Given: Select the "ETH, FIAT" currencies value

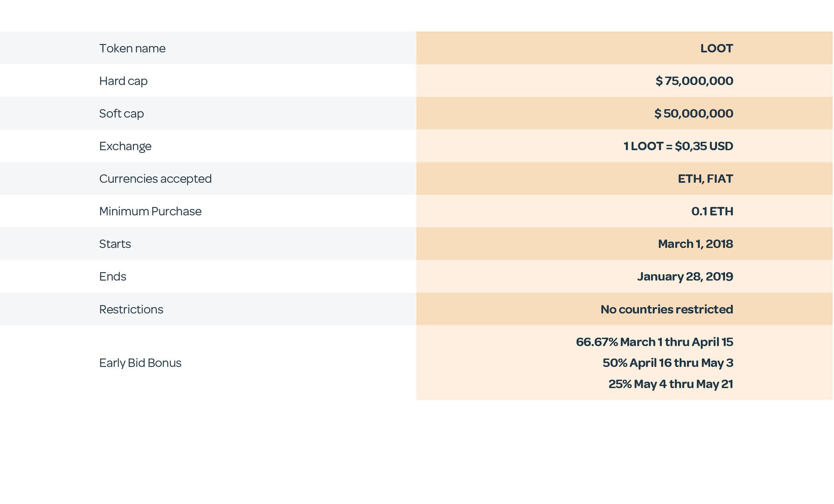Looking at the screenshot, I should tap(705, 179).
